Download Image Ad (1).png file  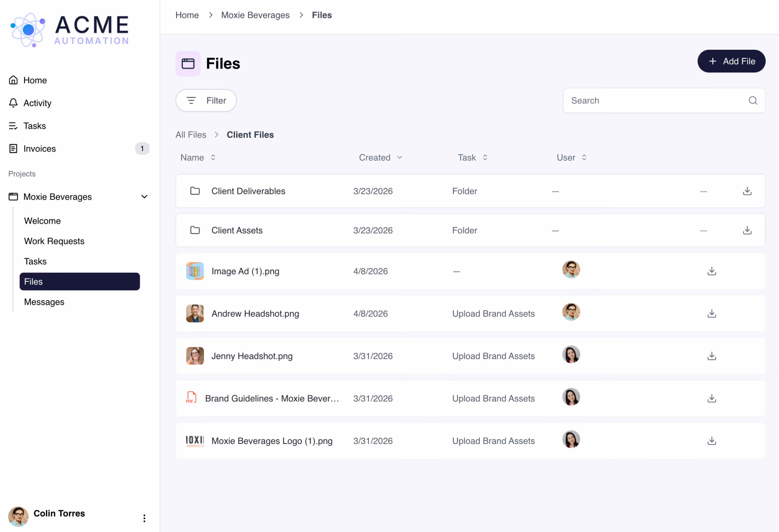711,271
